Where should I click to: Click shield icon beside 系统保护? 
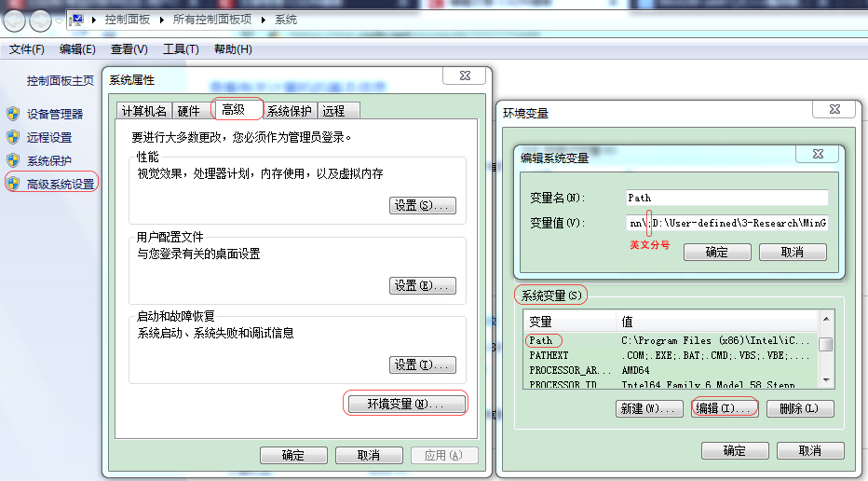point(13,160)
